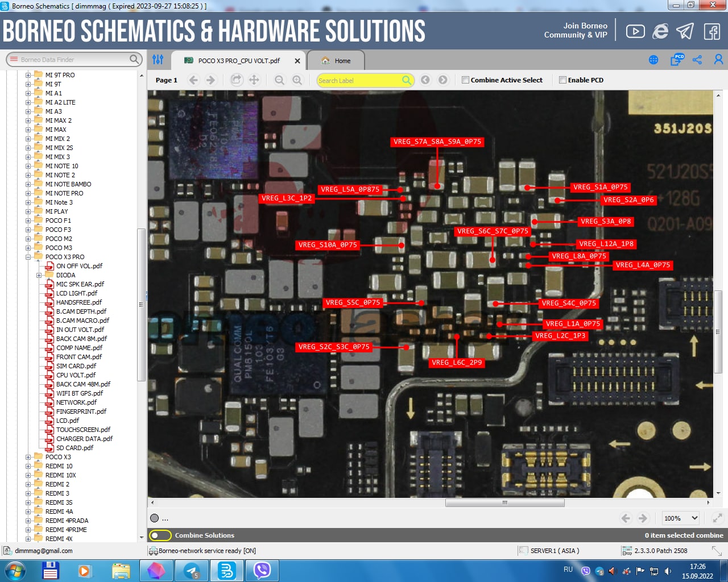
Task: Open the 100% zoom dropdown
Action: 681,518
